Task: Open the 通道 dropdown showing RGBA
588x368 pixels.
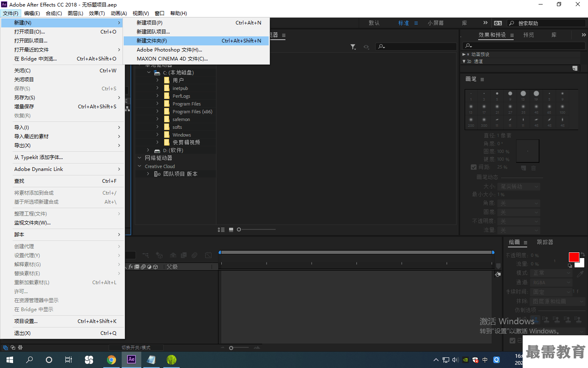Action: point(551,283)
